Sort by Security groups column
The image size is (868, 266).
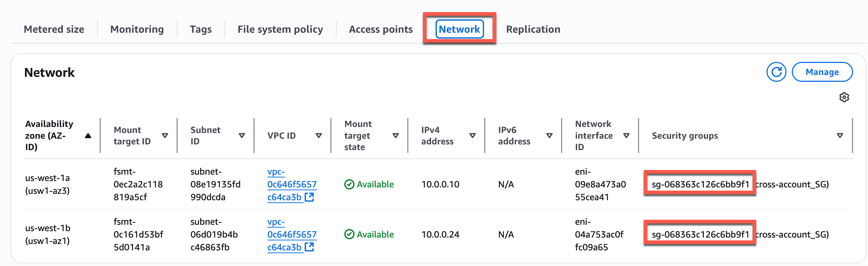(840, 135)
